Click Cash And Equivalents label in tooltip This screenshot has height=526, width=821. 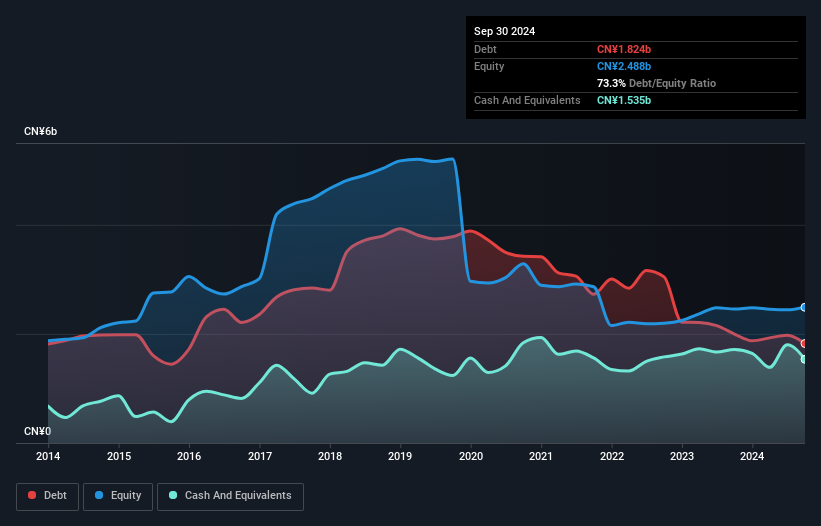pos(527,100)
